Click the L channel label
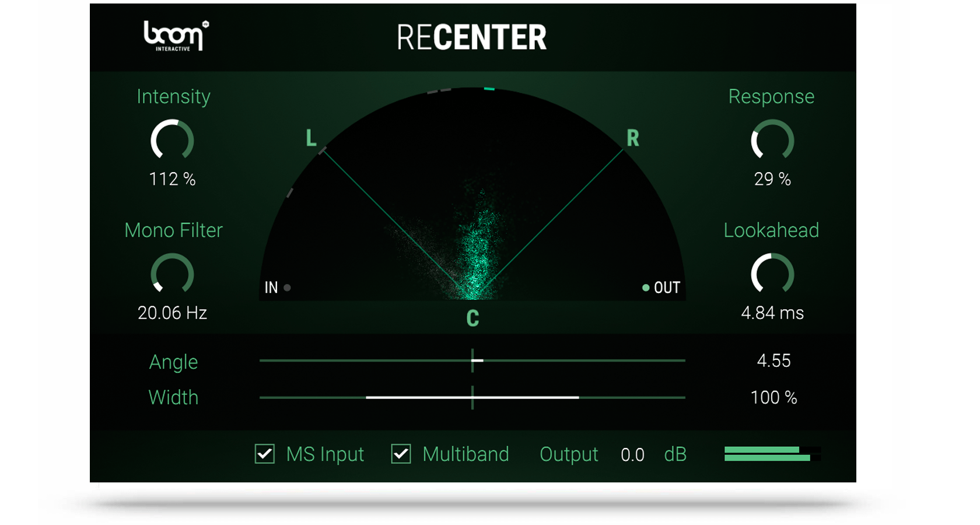The image size is (980, 525). pos(311,138)
